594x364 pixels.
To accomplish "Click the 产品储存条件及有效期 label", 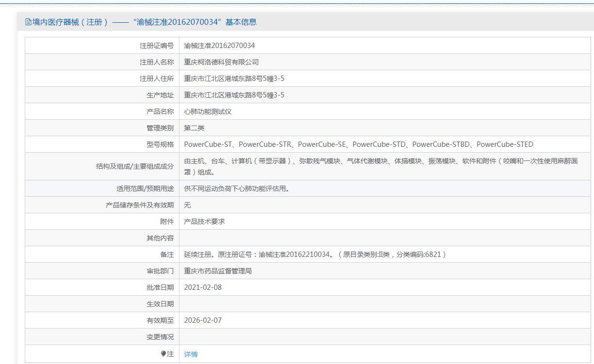I will coord(140,205).
